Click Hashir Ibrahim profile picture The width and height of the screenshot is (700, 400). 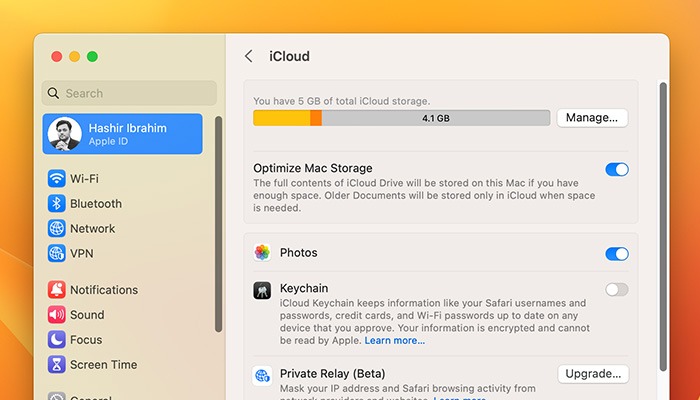(65, 134)
